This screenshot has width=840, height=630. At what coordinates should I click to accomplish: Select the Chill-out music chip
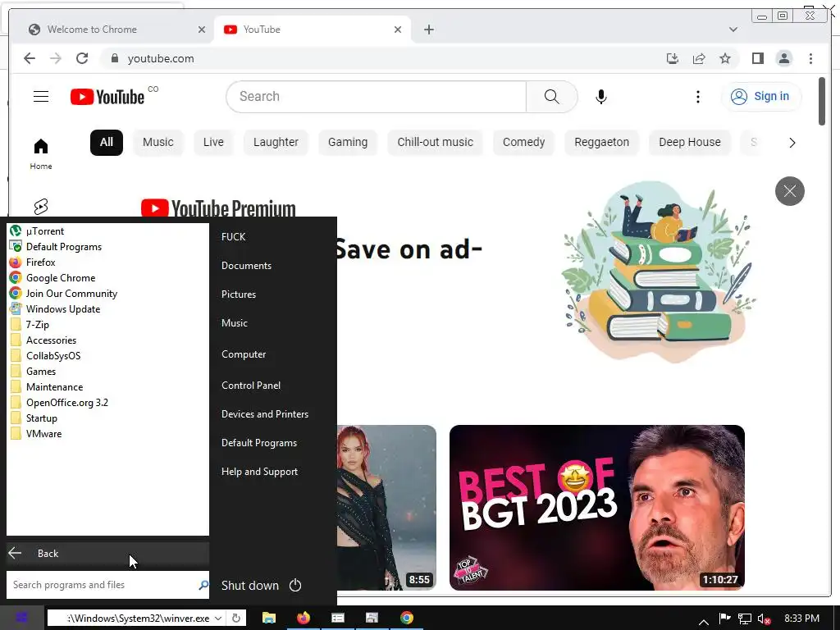pyautogui.click(x=435, y=143)
